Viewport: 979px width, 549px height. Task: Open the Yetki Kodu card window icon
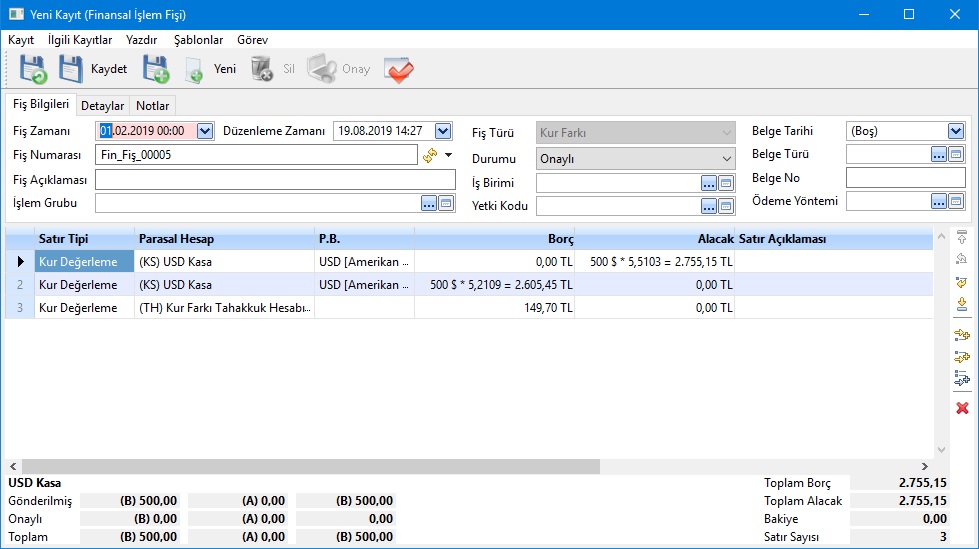(726, 206)
